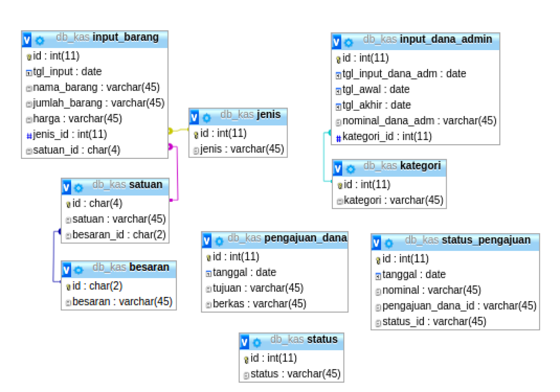This screenshot has height=392, width=560.
Task: Toggle the V collapse button on jenis
Action: pyautogui.click(x=194, y=117)
